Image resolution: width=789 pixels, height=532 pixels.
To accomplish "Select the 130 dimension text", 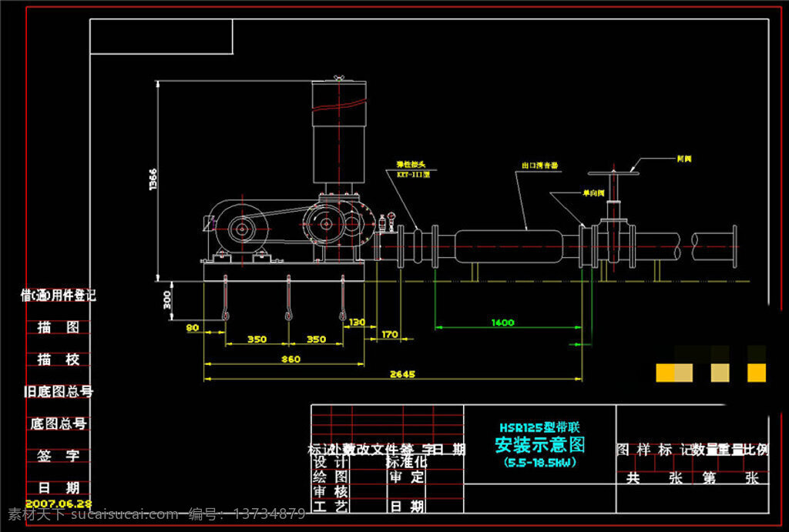I will pos(357,323).
